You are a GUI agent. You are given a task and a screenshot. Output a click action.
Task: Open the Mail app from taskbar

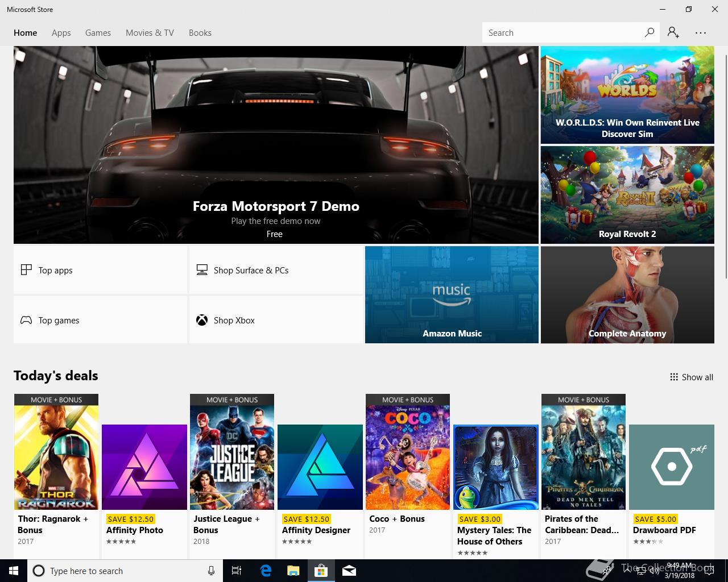coord(349,571)
